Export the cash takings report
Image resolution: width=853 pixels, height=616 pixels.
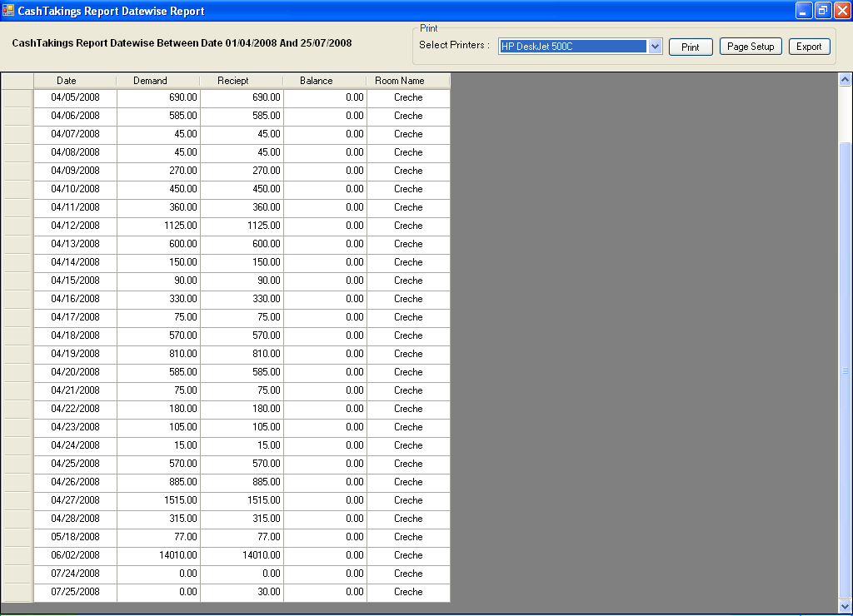coord(809,47)
